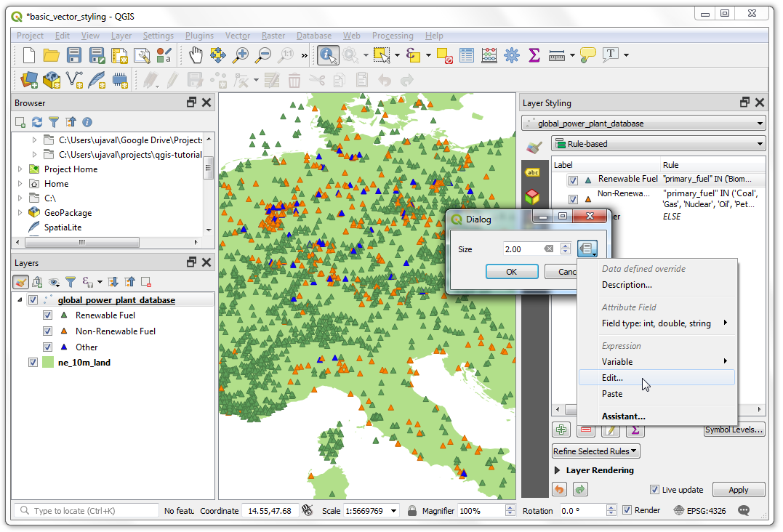Open the Attribute Table icon
783x532 pixels.
coord(467,55)
